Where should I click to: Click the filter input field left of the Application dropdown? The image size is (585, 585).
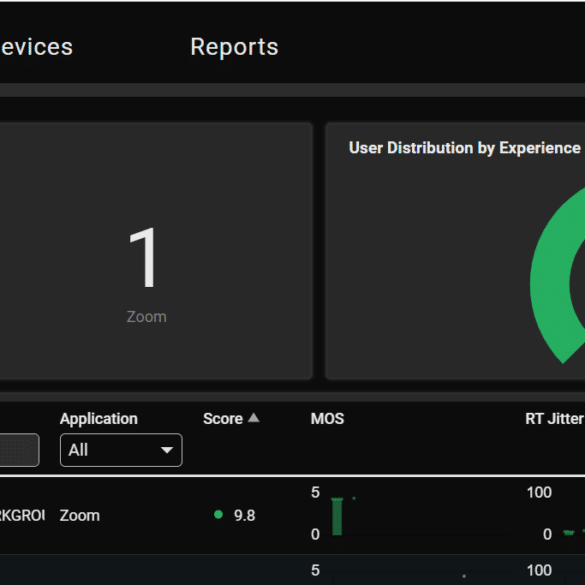click(19, 450)
